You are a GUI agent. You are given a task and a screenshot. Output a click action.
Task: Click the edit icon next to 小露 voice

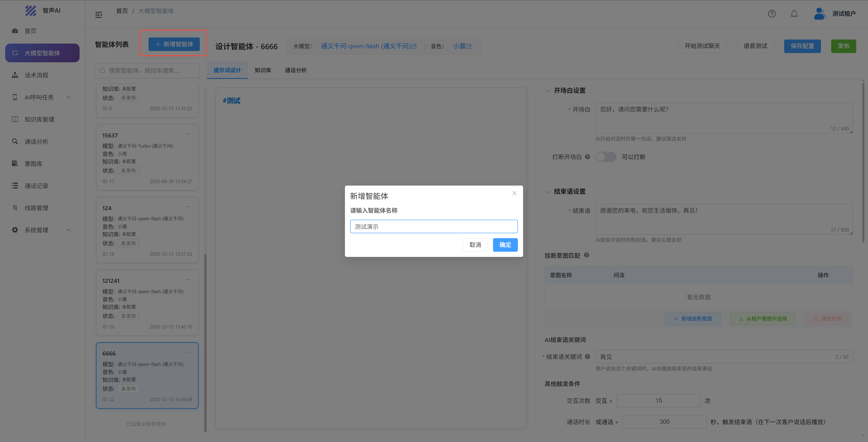469,46
